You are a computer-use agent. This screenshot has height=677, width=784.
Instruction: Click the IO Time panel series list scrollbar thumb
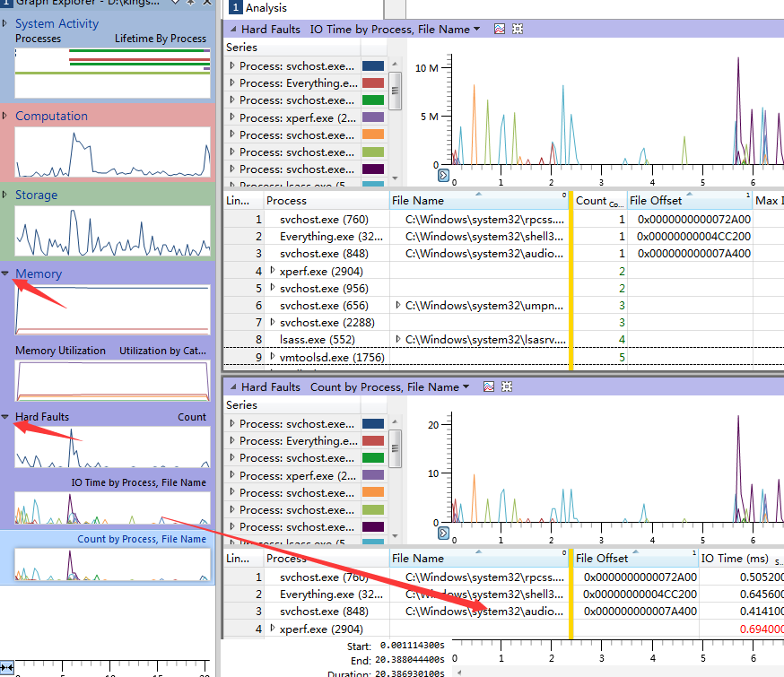coord(395,91)
